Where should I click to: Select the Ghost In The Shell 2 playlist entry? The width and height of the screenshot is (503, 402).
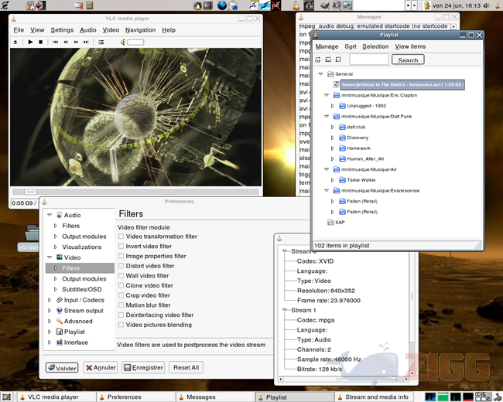click(x=402, y=85)
